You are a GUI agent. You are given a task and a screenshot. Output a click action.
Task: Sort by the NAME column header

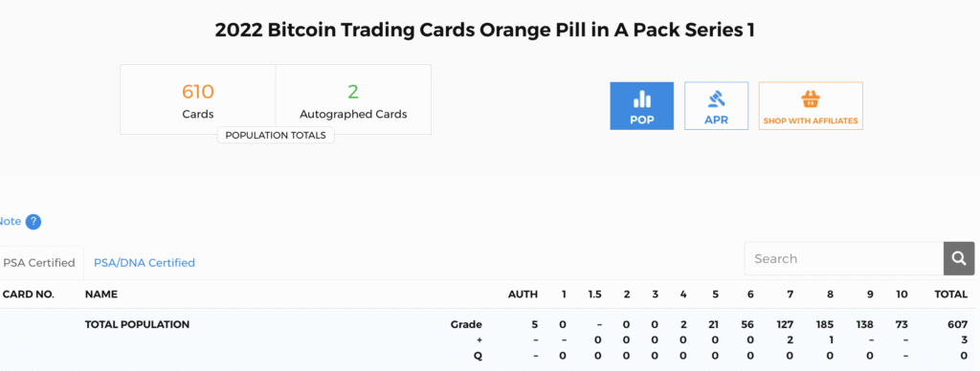(x=101, y=295)
